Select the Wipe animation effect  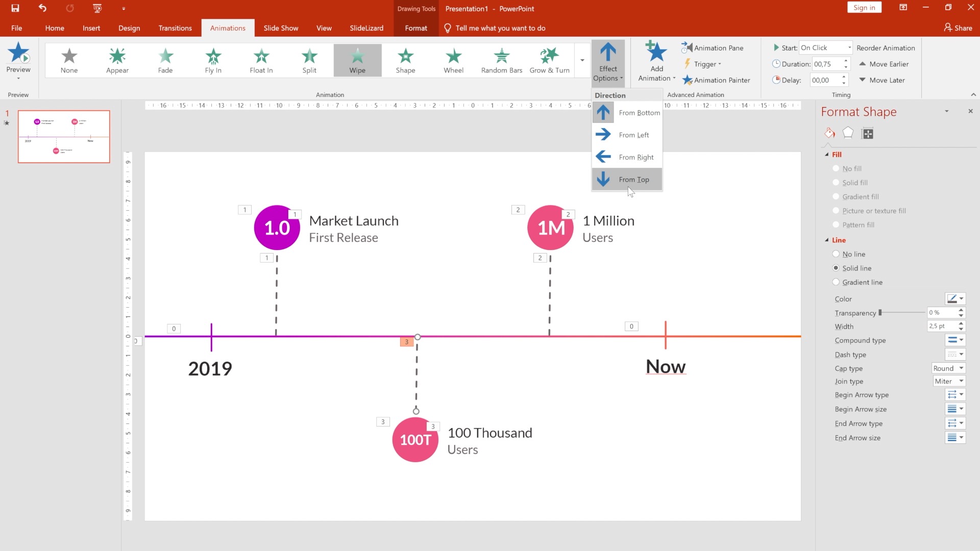(357, 60)
